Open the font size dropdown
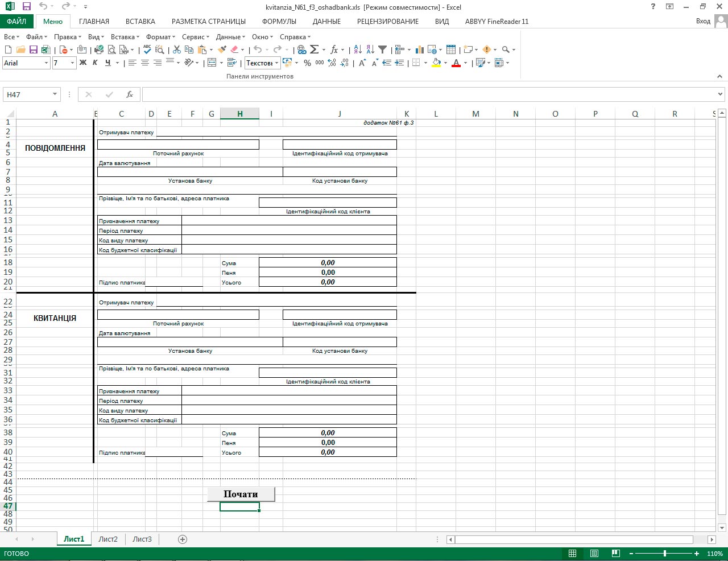Image resolution: width=728 pixels, height=561 pixels. (x=72, y=63)
